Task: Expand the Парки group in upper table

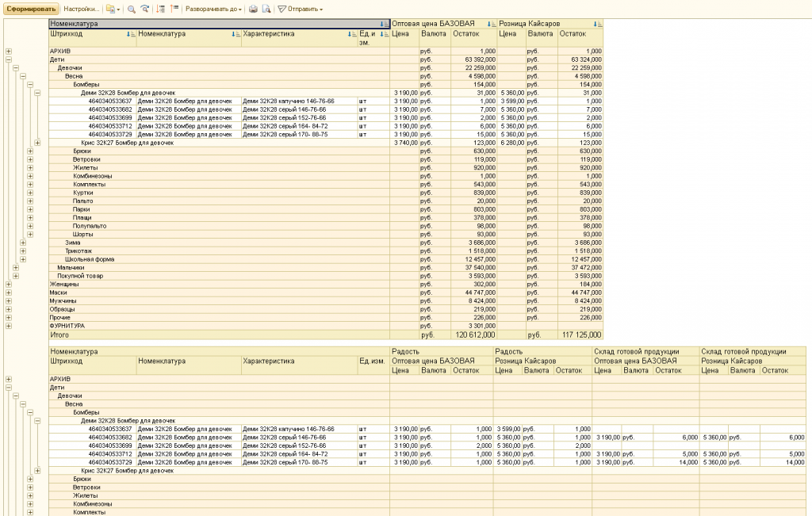Action: tap(30, 209)
